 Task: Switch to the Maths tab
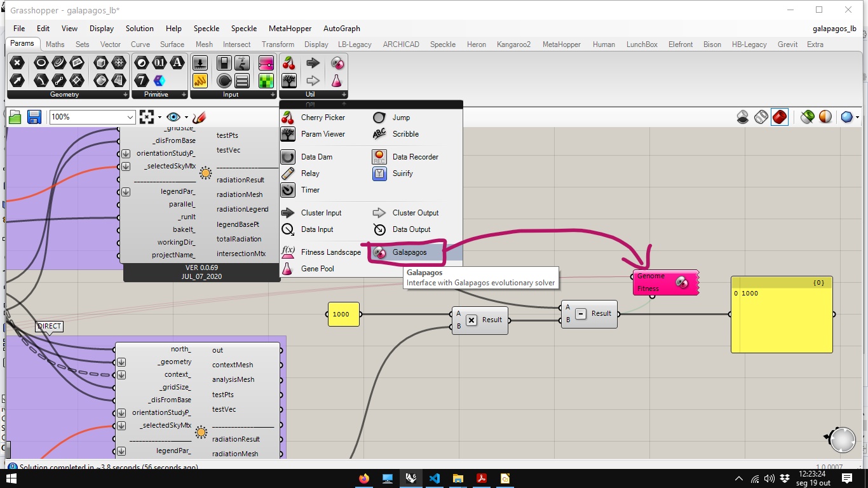coord(55,44)
